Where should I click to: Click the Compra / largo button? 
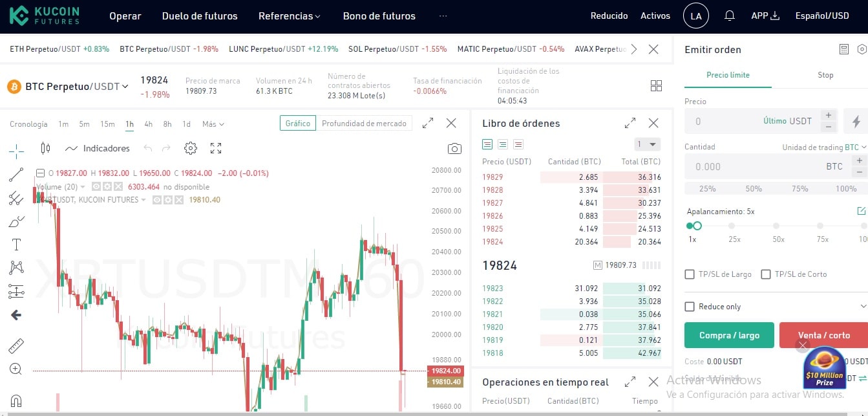(x=729, y=335)
